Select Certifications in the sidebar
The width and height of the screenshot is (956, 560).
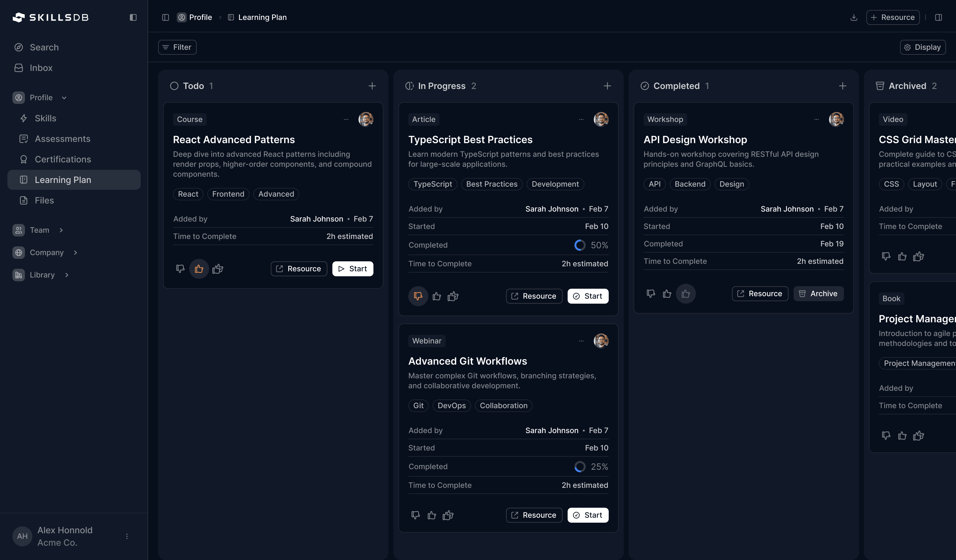pyautogui.click(x=62, y=159)
